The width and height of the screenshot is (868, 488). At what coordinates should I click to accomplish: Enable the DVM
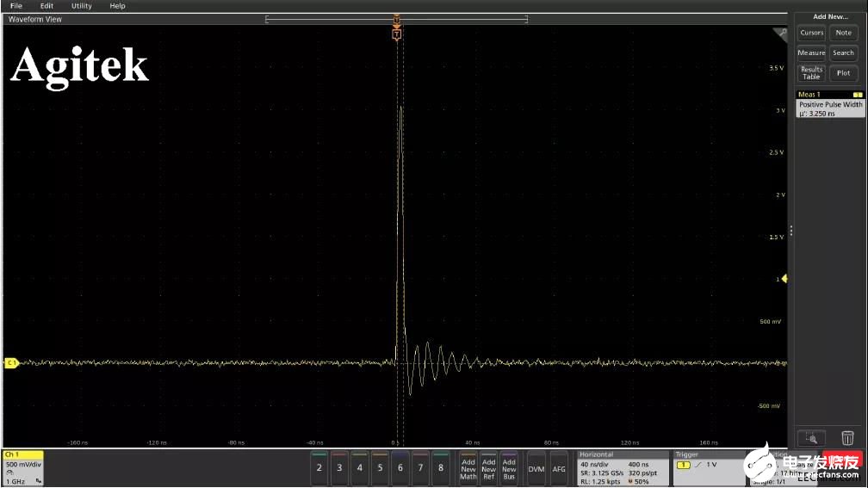tap(536, 468)
